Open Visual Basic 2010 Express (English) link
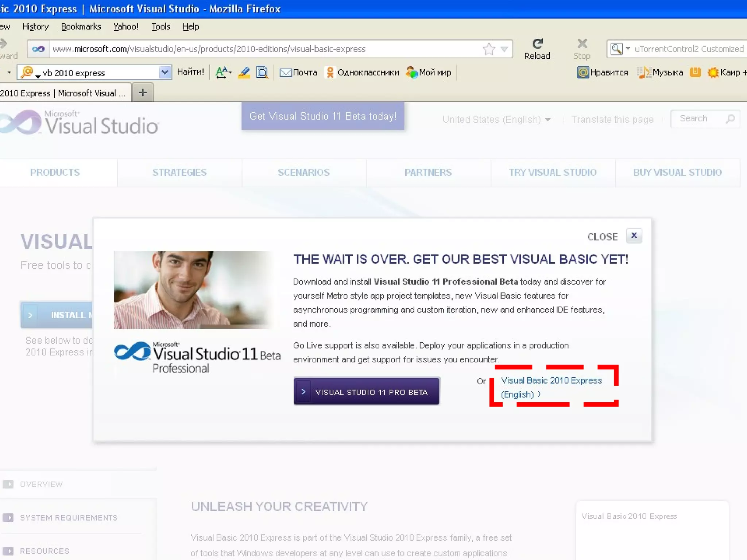Viewport: 747px width, 560px height. 551,381
